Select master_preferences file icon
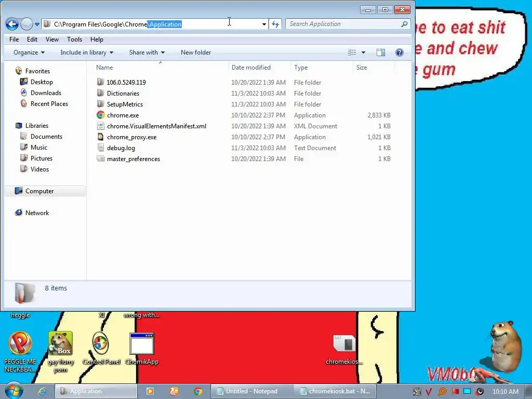 tap(100, 158)
